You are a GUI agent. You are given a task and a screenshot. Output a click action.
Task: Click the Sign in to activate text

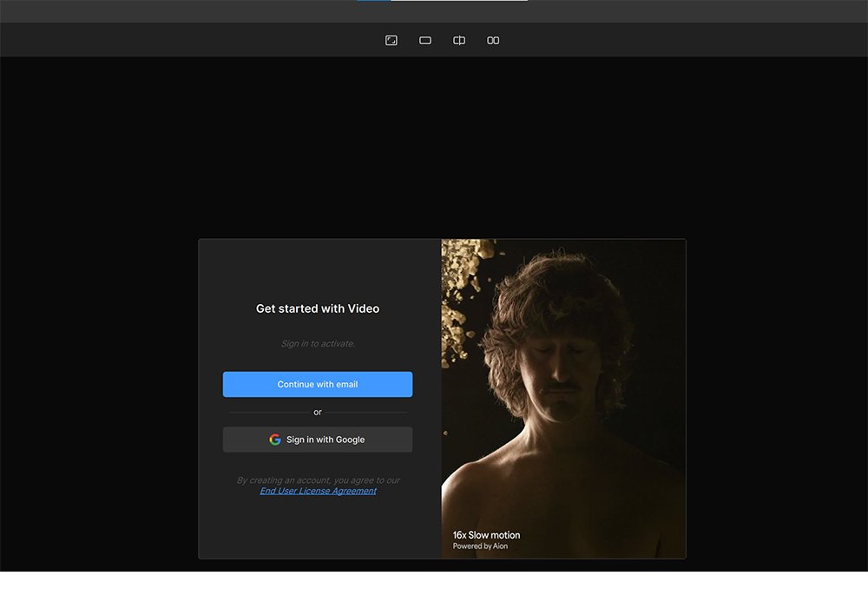click(x=318, y=343)
